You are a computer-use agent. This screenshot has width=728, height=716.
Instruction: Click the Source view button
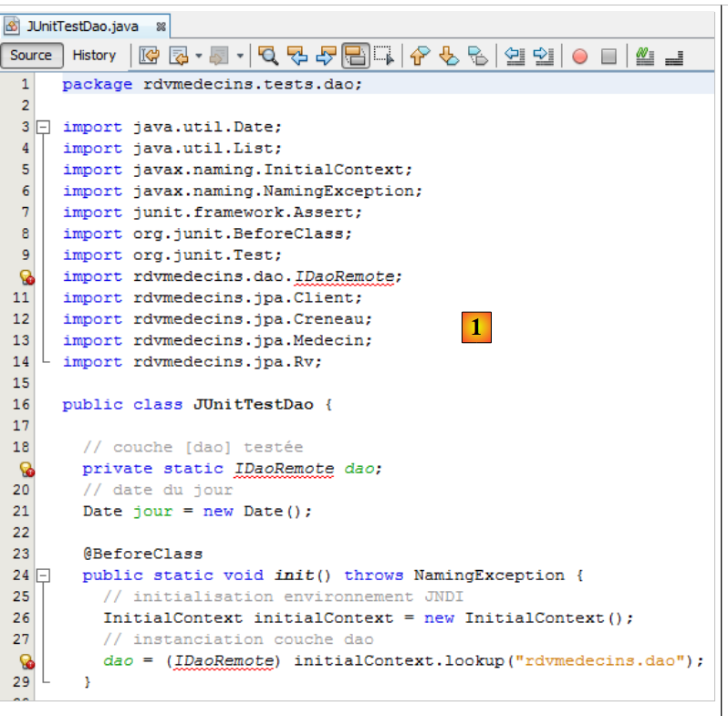(x=32, y=56)
